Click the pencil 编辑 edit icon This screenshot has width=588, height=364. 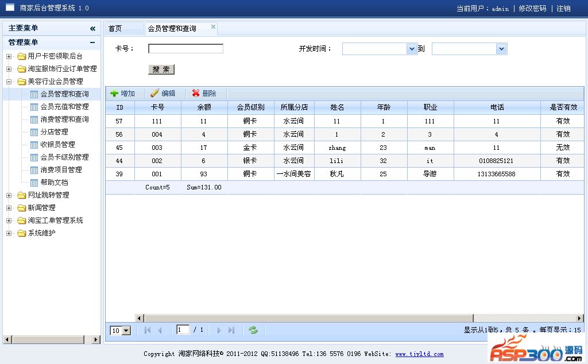pos(154,94)
